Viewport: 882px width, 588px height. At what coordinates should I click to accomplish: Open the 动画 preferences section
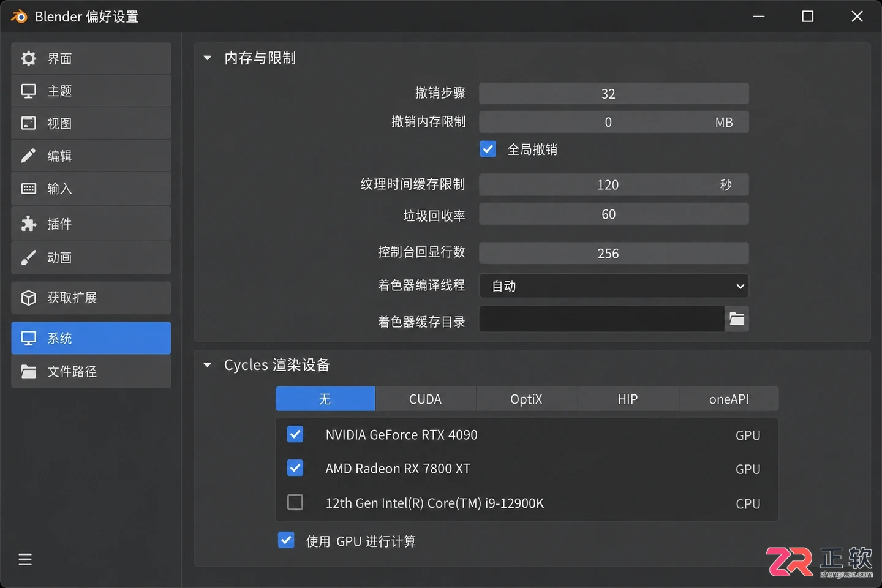point(91,258)
